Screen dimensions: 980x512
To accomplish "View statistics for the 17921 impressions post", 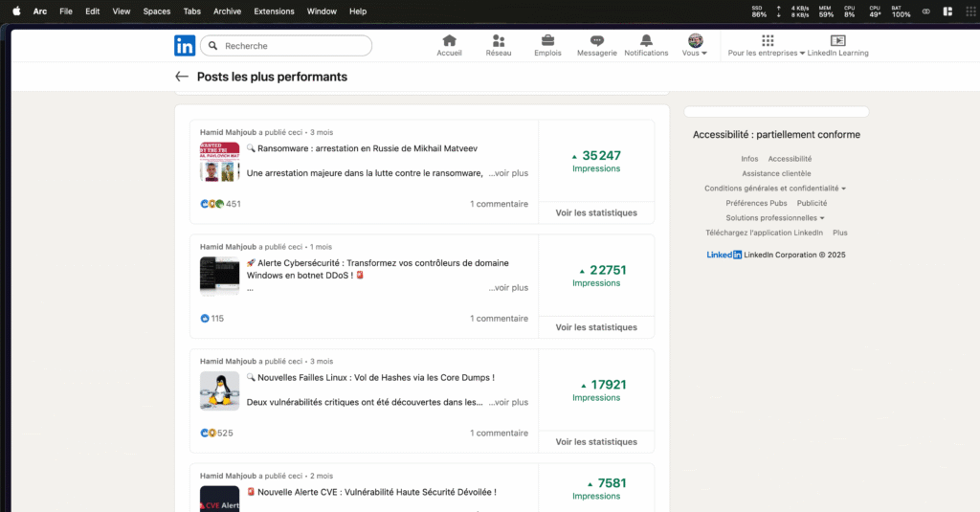I will coord(596,441).
